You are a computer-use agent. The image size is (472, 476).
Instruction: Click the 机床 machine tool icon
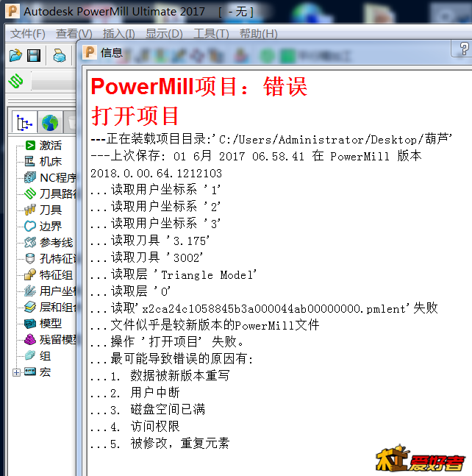29,161
